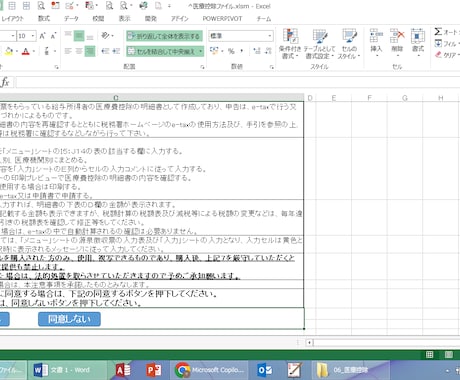Expand fill color dropdown arrow
This screenshot has width=460, height=380.
click(17, 51)
